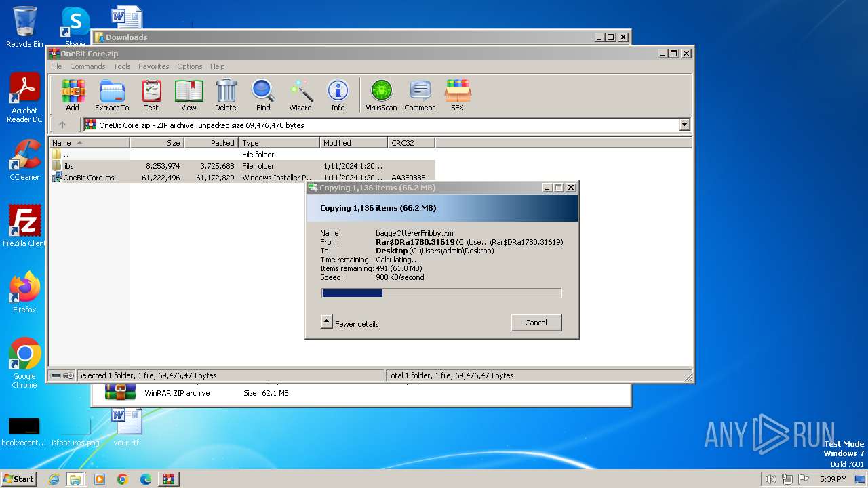Select the parent folder '..' row
This screenshot has width=868, height=488.
(x=241, y=155)
